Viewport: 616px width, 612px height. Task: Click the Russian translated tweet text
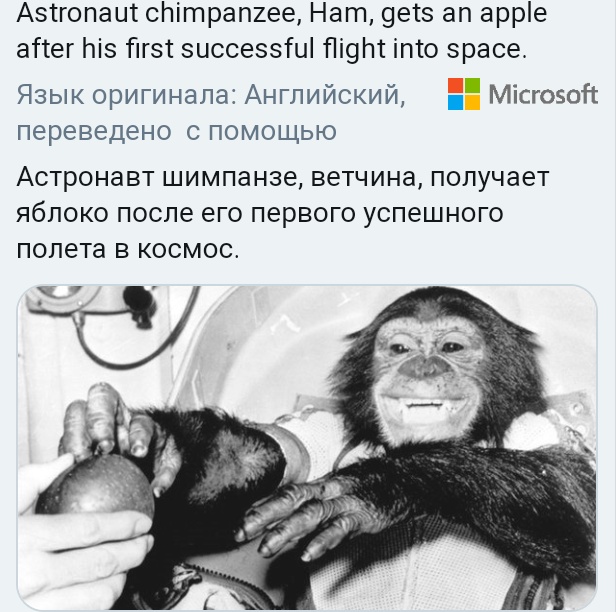tap(283, 213)
